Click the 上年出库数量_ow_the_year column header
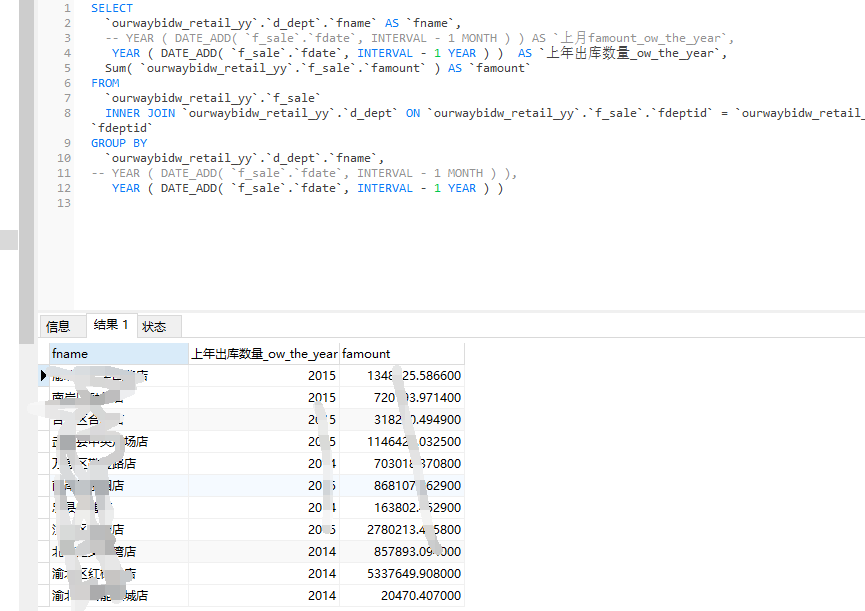The height and width of the screenshot is (611, 865). tap(263, 353)
